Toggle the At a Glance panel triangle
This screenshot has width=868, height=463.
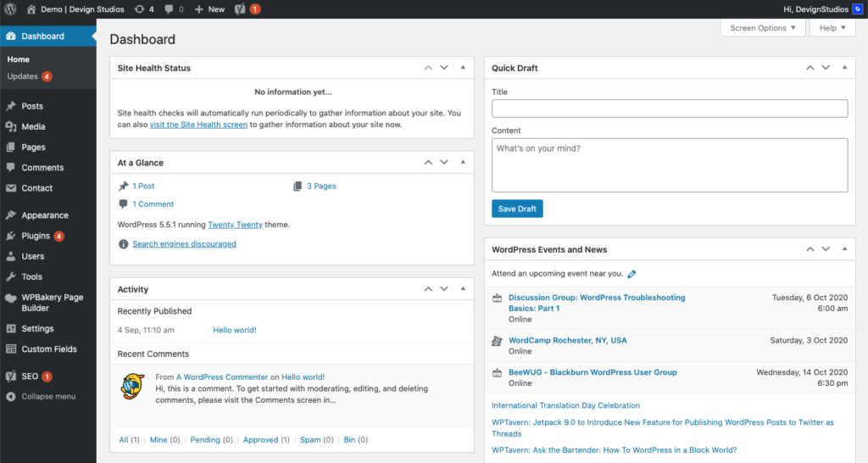point(463,162)
